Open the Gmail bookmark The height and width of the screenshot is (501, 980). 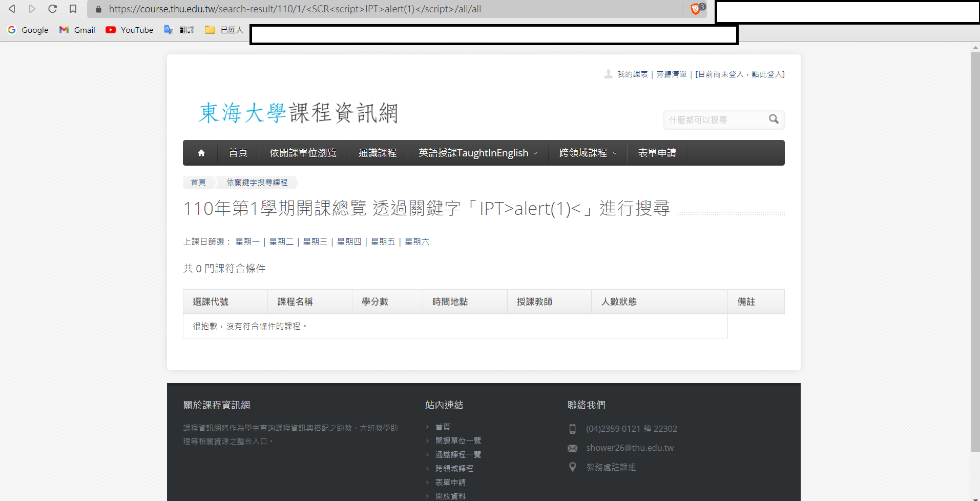[x=77, y=30]
